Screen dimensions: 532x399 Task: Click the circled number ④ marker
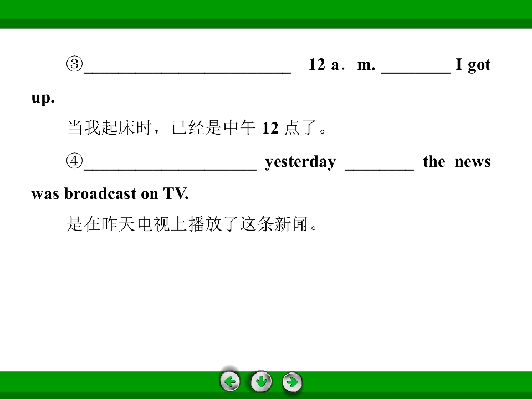pyautogui.click(x=74, y=161)
